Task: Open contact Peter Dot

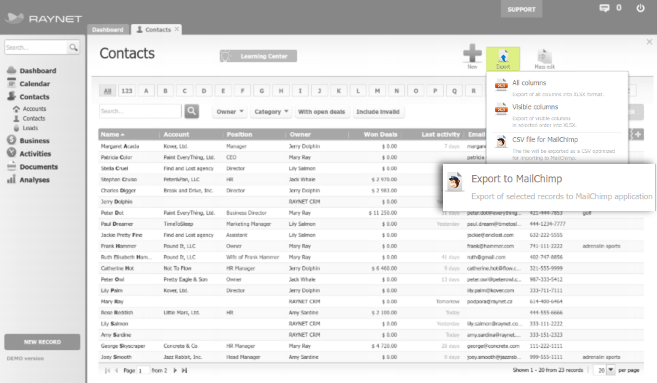Action: point(112,213)
